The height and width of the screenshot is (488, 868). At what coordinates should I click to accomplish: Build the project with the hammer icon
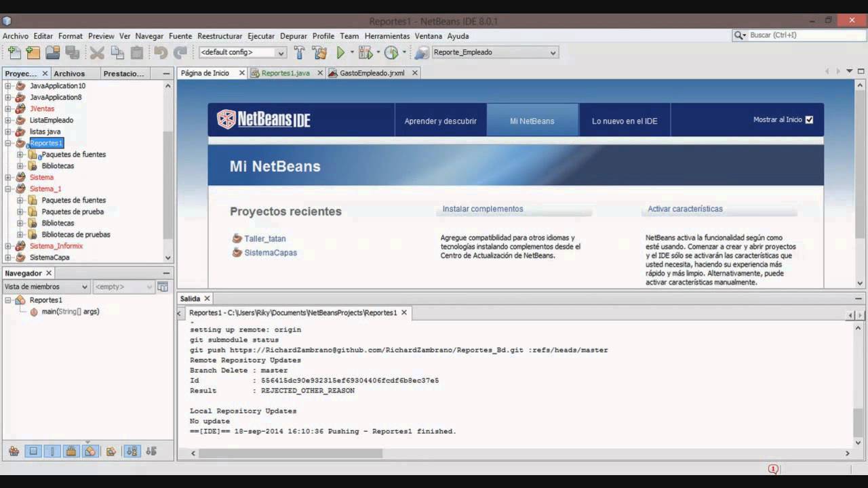pyautogui.click(x=299, y=52)
